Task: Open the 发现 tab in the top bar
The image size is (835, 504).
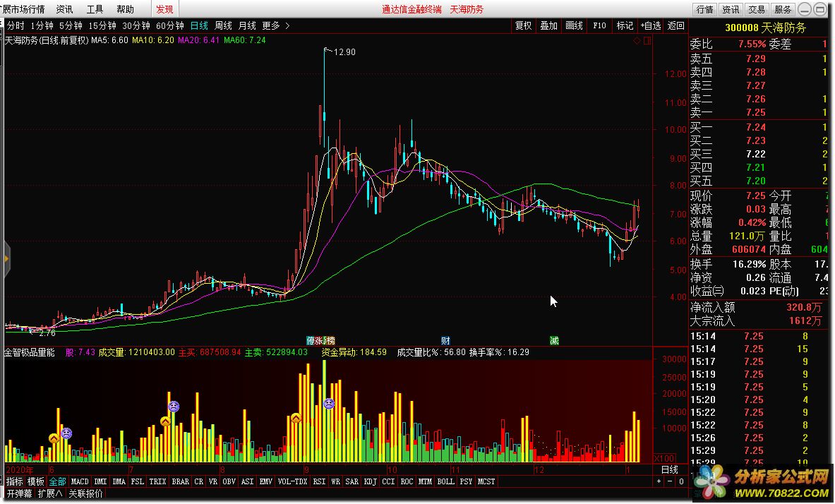Action: click(164, 10)
